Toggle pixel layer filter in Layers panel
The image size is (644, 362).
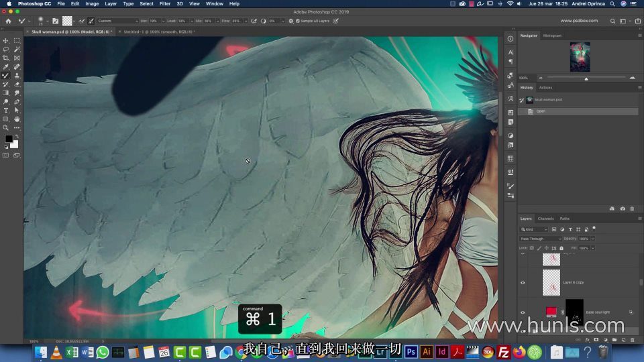click(x=554, y=229)
